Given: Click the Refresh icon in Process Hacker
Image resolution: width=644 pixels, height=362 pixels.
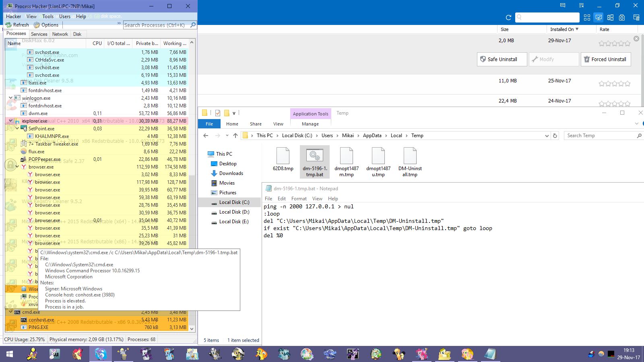Looking at the screenshot, I should click(8, 25).
